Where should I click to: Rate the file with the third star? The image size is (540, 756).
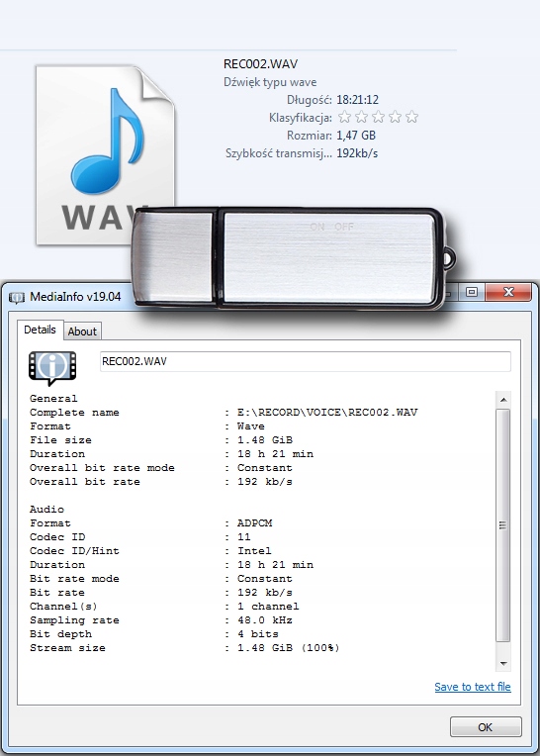378,117
